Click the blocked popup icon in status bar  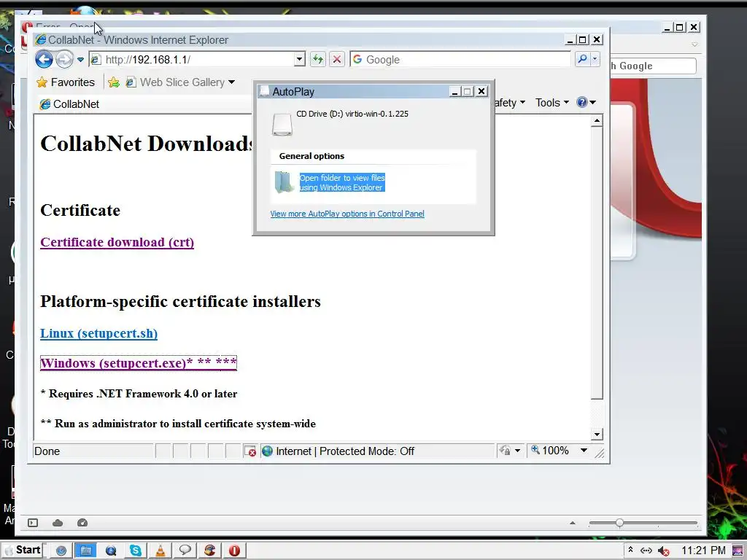point(249,451)
